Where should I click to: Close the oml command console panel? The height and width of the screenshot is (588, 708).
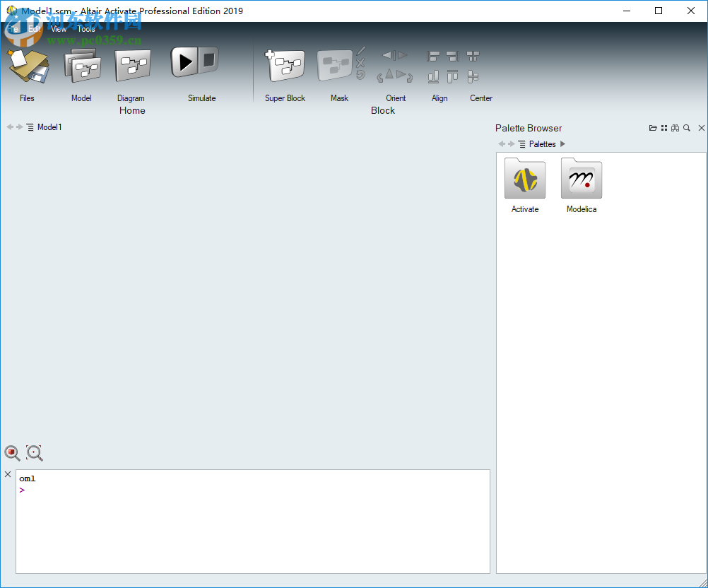point(8,474)
